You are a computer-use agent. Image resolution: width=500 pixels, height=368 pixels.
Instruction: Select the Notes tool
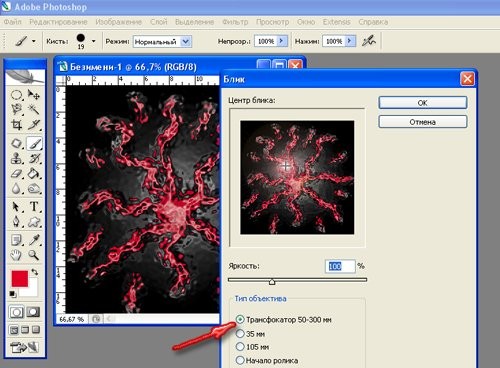click(17, 240)
